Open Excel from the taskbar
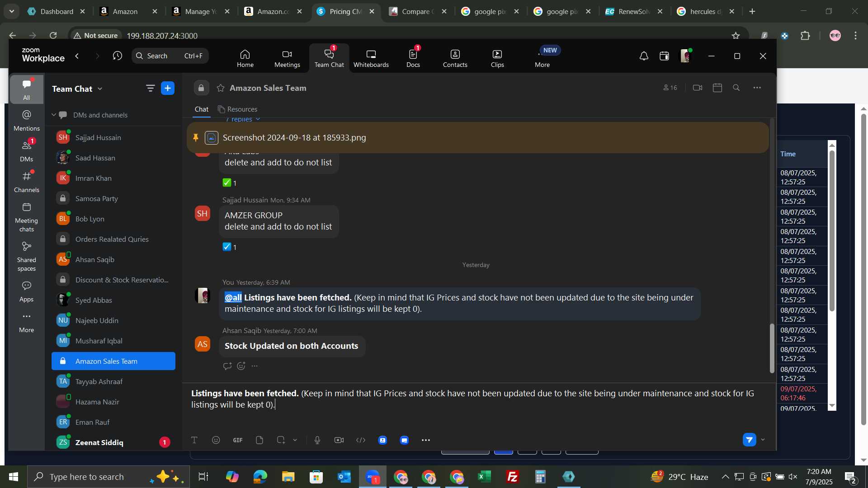 [x=485, y=477]
